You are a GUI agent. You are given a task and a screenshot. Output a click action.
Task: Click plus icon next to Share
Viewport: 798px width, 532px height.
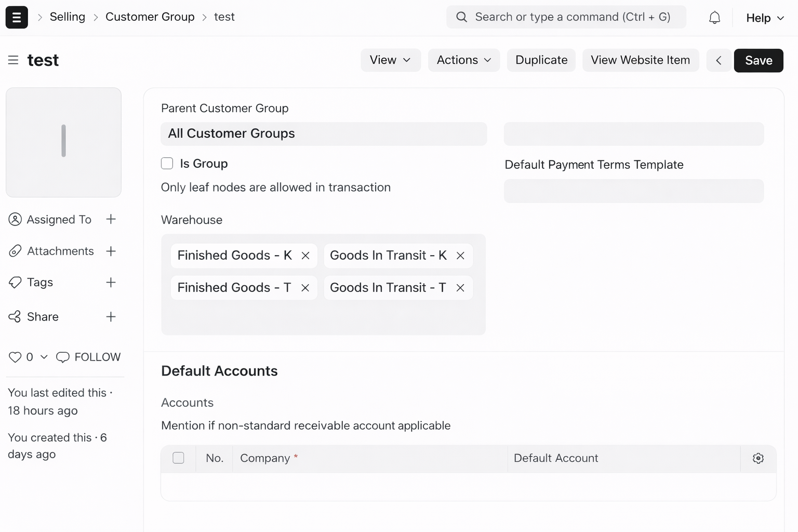click(111, 316)
